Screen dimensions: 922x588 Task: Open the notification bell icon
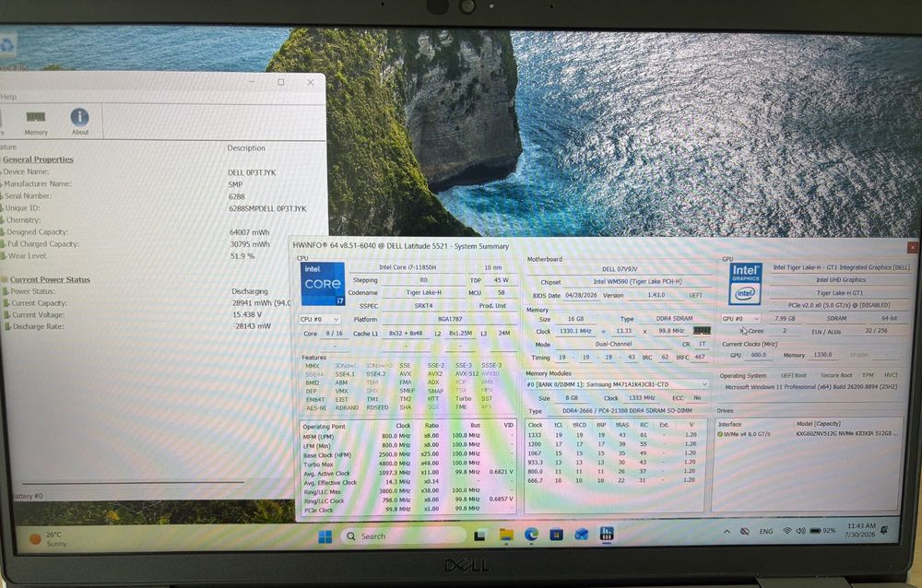(x=884, y=530)
